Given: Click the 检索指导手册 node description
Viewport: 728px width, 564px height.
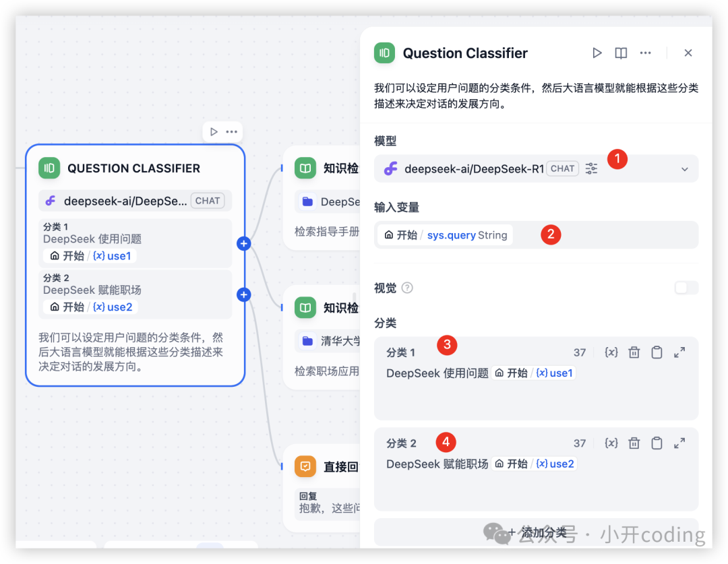Looking at the screenshot, I should (x=327, y=231).
